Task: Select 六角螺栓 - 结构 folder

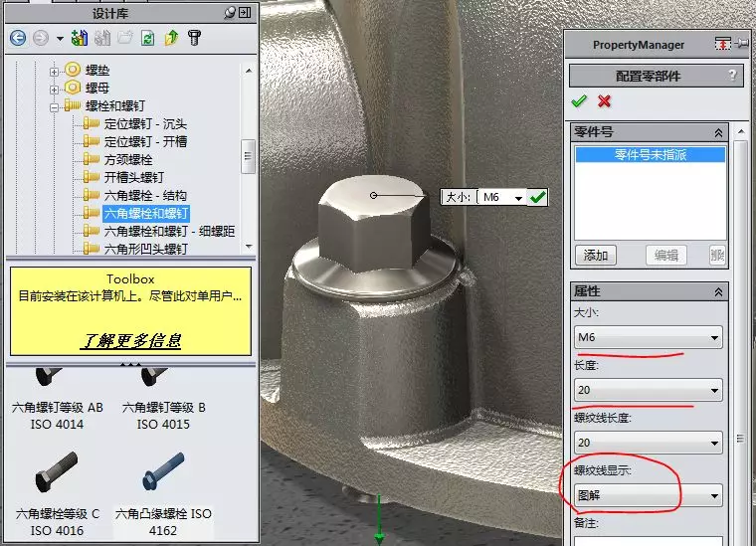Action: click(x=145, y=195)
